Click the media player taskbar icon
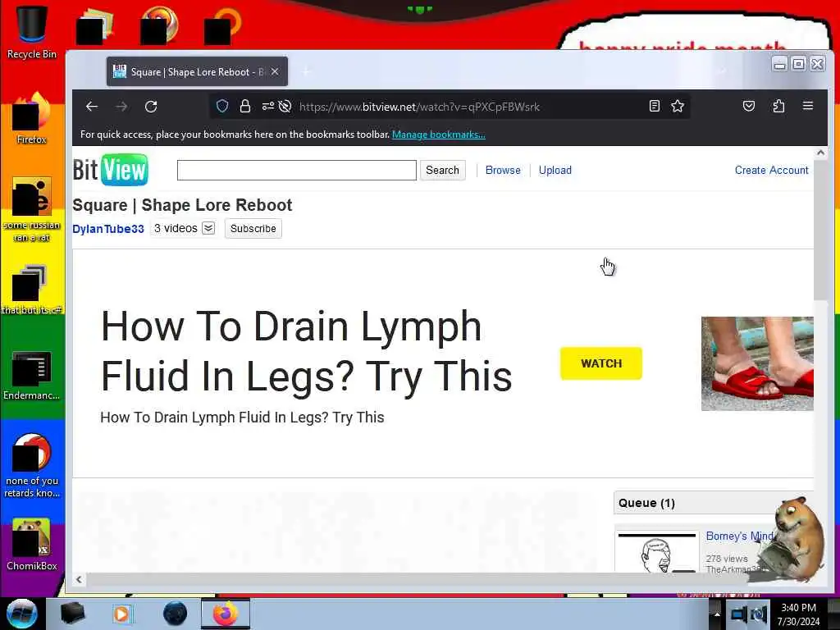Screen dimensions: 840x630 coord(121,614)
